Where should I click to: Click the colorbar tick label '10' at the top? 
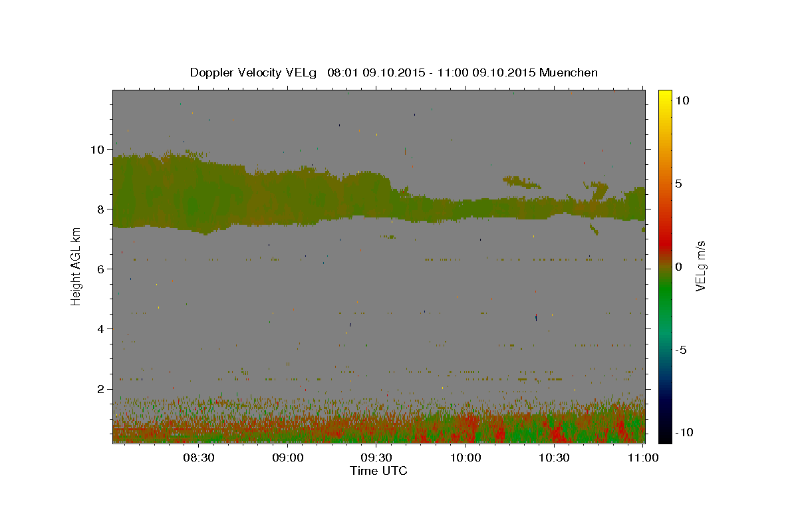(x=682, y=100)
